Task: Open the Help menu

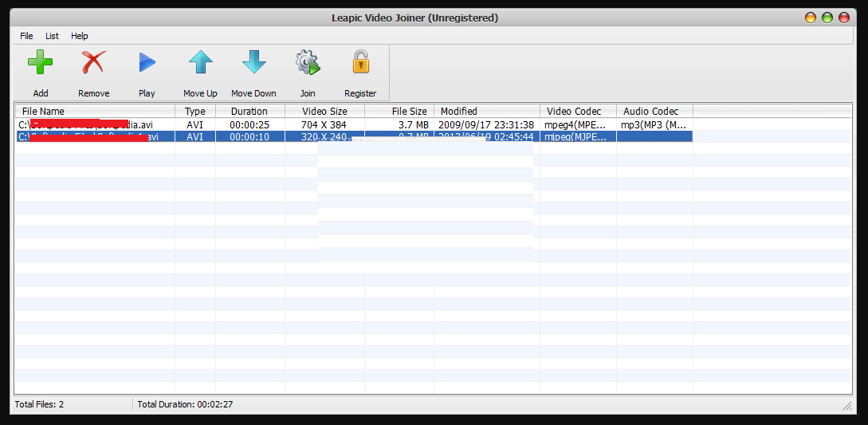Action: click(x=79, y=36)
